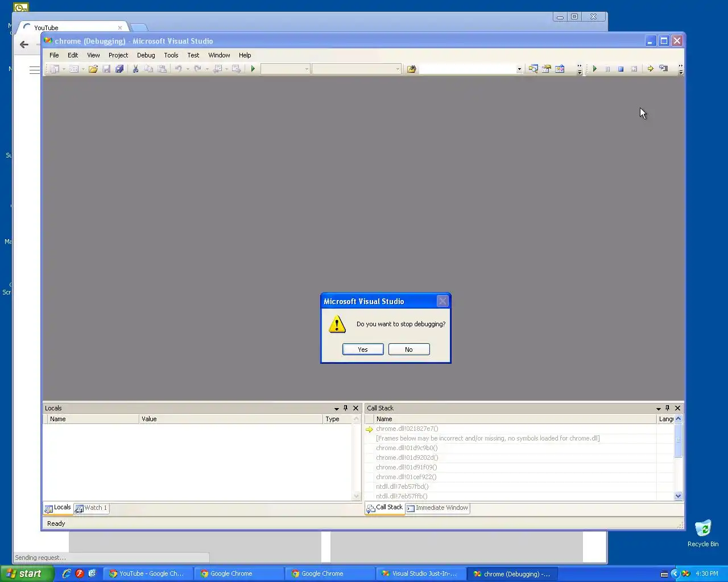Open Call Stack window position dropdown
The image size is (728, 582).
[x=658, y=409]
